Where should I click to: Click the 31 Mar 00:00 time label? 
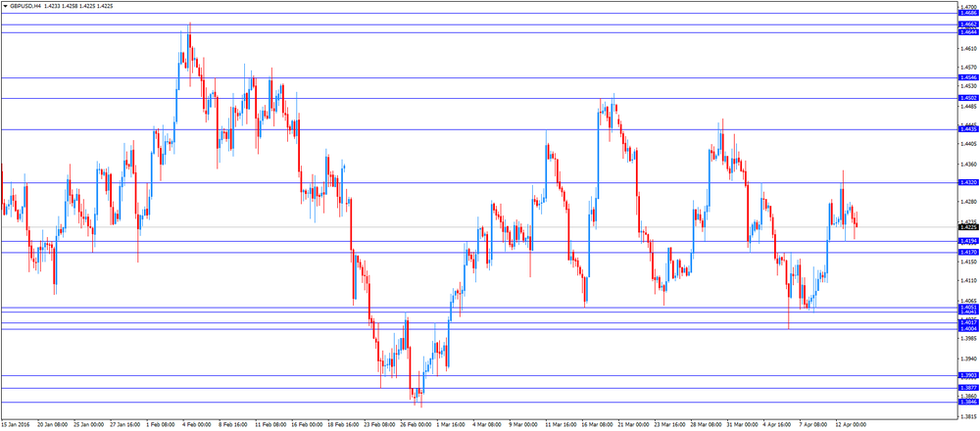[x=741, y=424]
